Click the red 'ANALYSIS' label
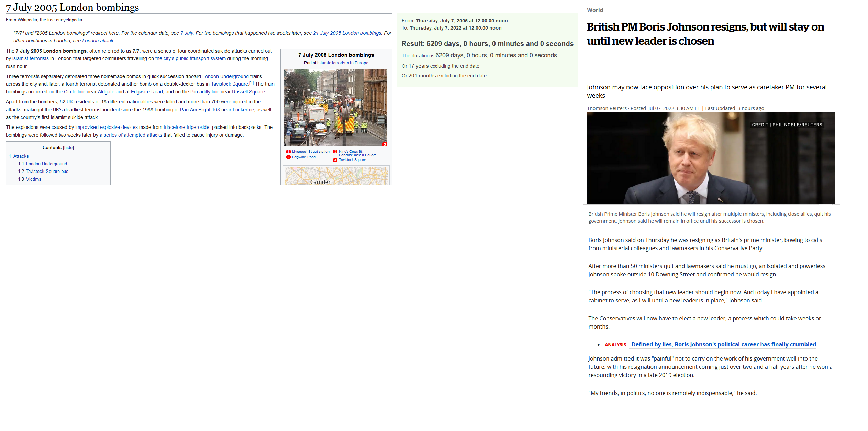Image resolution: width=868 pixels, height=431 pixels. click(x=615, y=345)
